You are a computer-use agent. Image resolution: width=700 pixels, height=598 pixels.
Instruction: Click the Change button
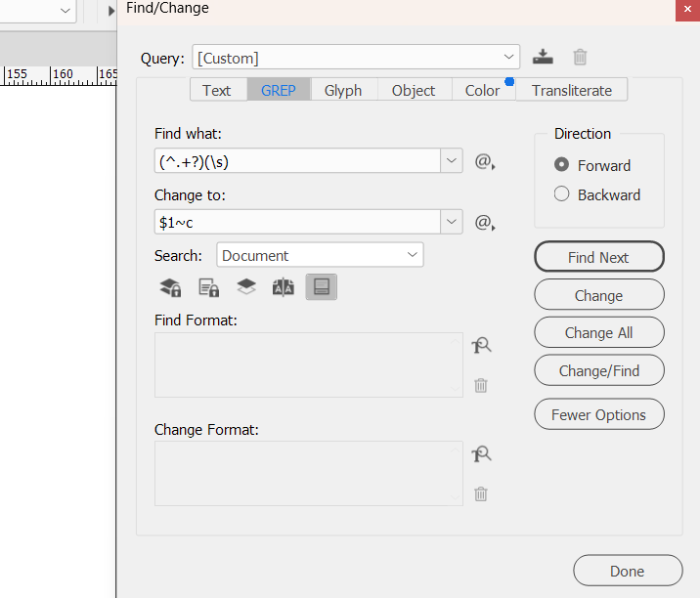tap(599, 294)
